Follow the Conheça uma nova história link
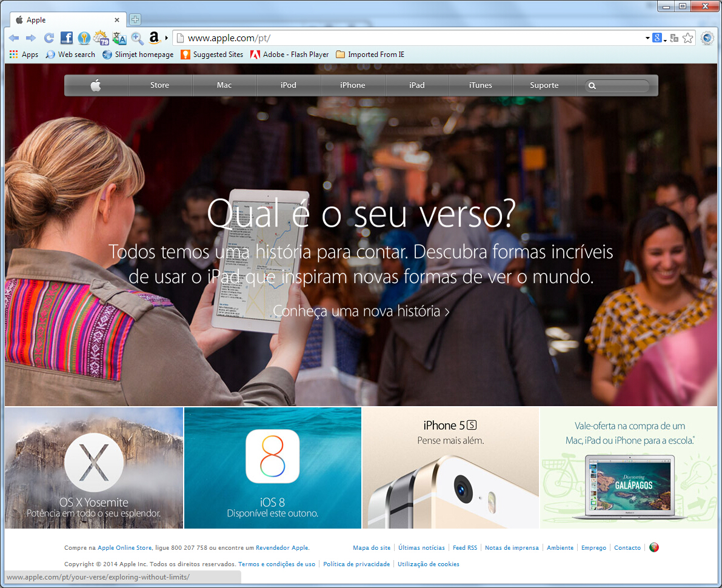Screen dimensions: 722x588 [x=361, y=311]
